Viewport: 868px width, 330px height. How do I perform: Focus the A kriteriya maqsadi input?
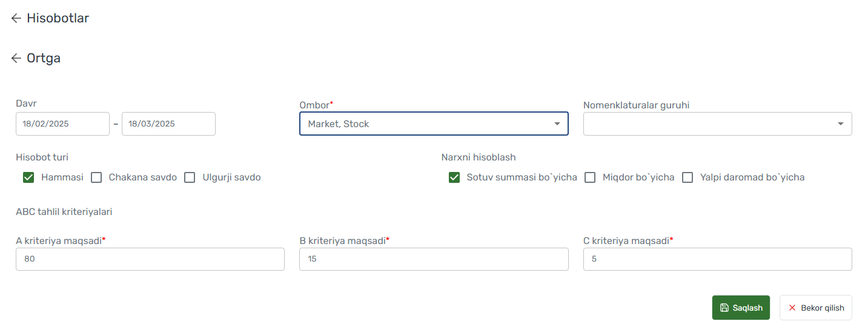click(x=150, y=259)
